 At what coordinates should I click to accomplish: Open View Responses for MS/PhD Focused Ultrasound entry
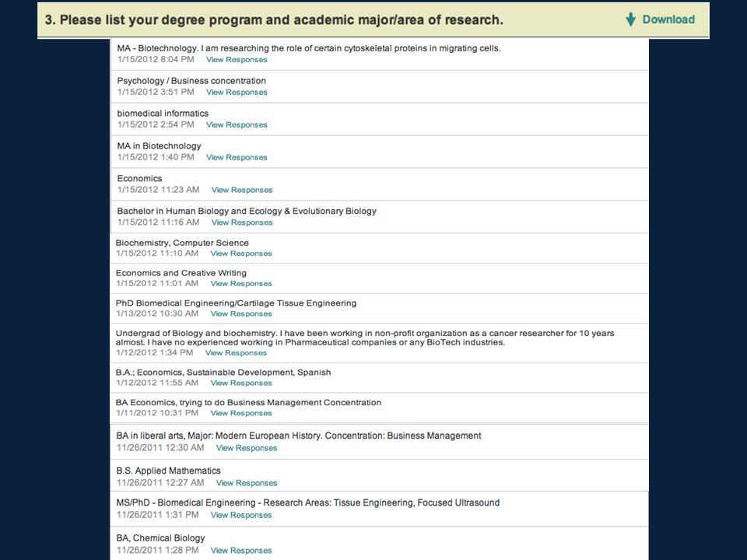(x=241, y=515)
